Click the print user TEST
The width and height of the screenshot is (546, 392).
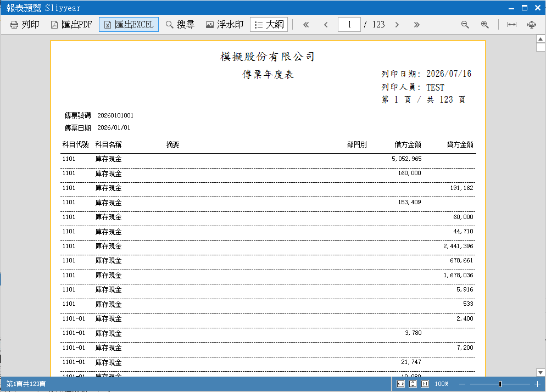[435, 87]
